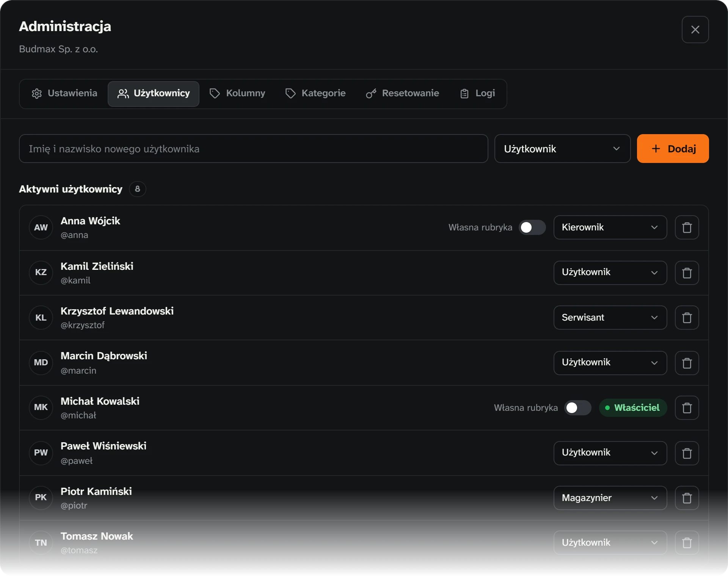728x576 pixels.
Task: Click the company name Budmax Sp. z o.o.
Action: (x=58, y=49)
